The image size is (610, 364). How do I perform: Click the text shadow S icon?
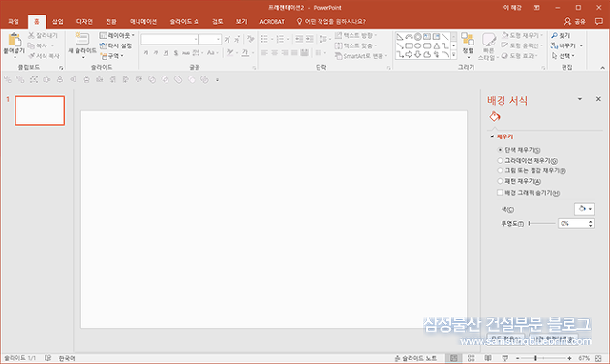click(176, 53)
